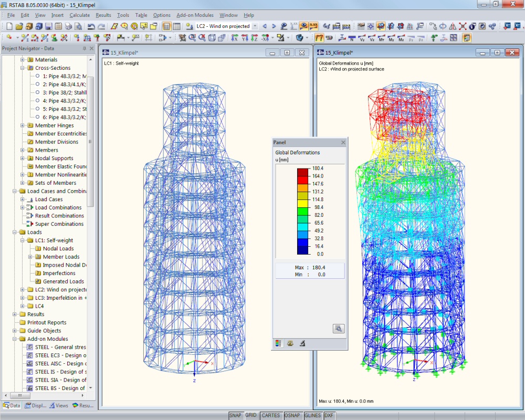Viewport: 525px width, 420px height.
Task: Collapse the Loads folder
Action: 14,232
